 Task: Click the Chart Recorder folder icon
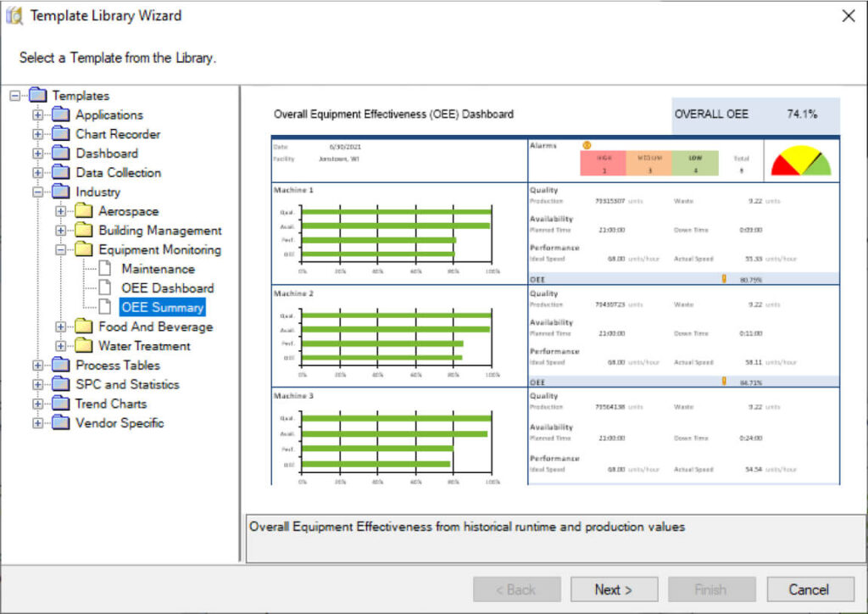click(x=61, y=134)
